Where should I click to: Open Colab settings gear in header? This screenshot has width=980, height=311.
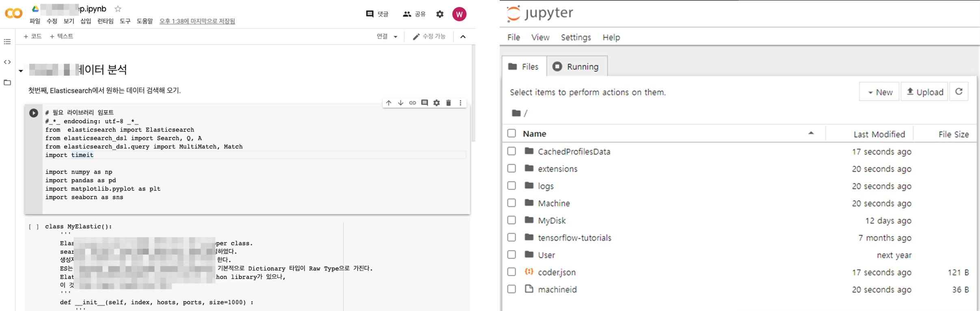[x=440, y=14]
